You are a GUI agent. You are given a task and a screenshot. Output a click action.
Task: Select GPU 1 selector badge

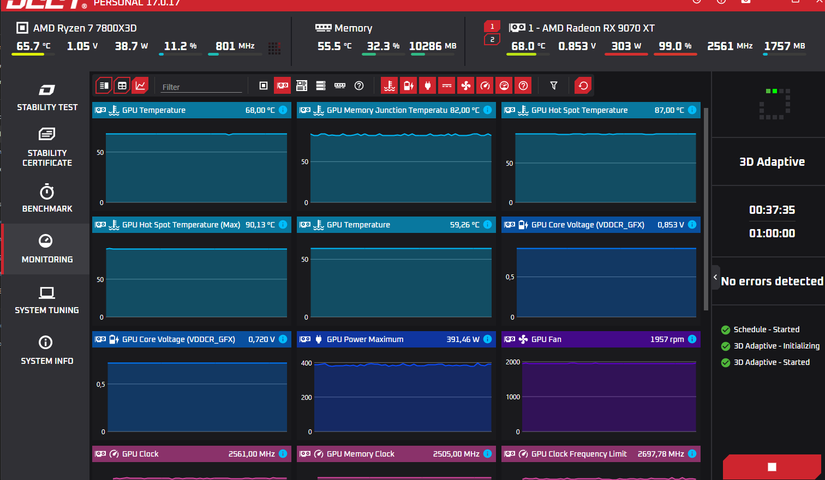(x=492, y=26)
